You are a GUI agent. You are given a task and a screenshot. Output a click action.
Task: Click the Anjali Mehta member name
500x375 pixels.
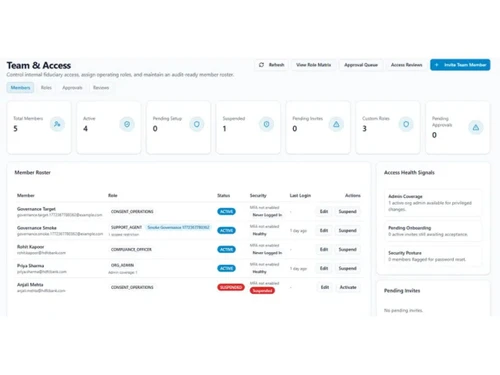pos(30,285)
